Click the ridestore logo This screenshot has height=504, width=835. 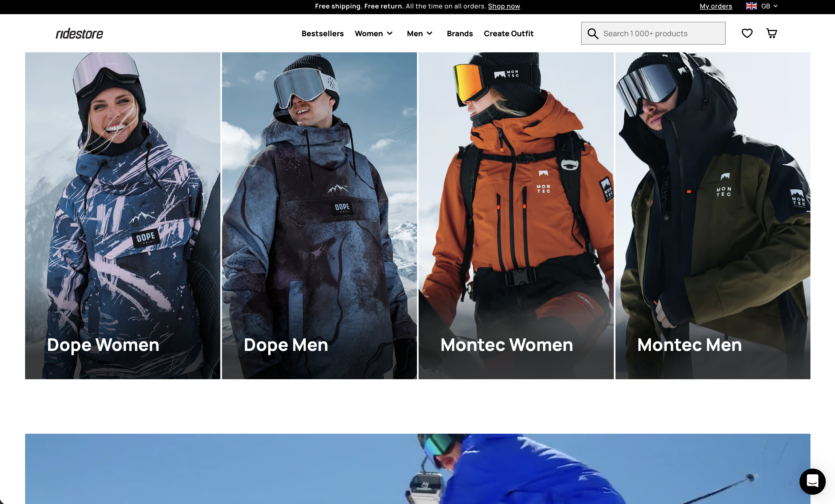[x=79, y=34]
